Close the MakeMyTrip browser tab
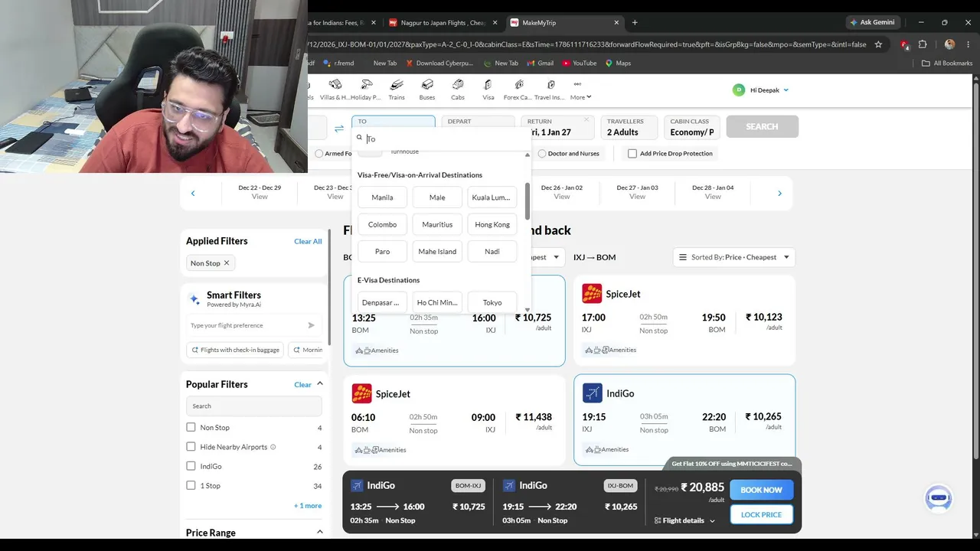This screenshot has height=551, width=980. tap(616, 23)
